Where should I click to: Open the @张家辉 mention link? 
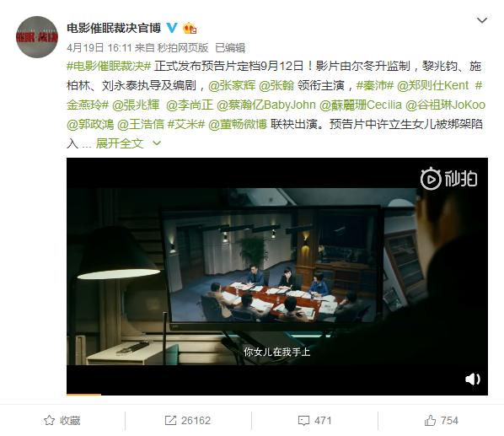pyautogui.click(x=232, y=85)
